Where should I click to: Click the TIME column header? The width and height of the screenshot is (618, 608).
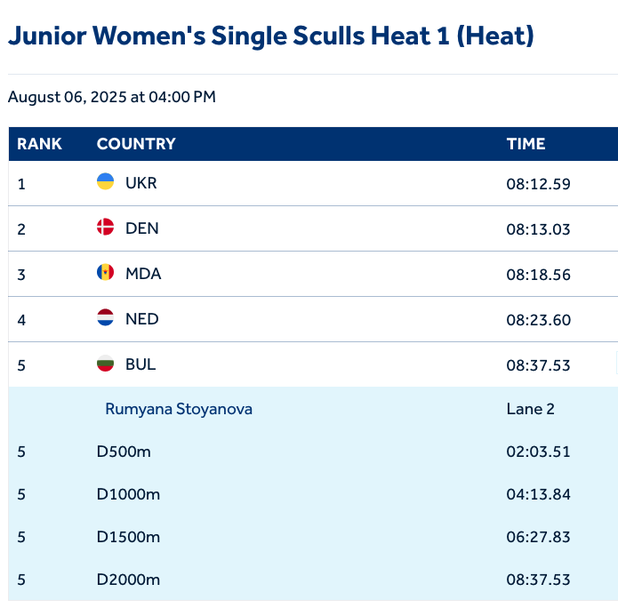click(x=526, y=144)
